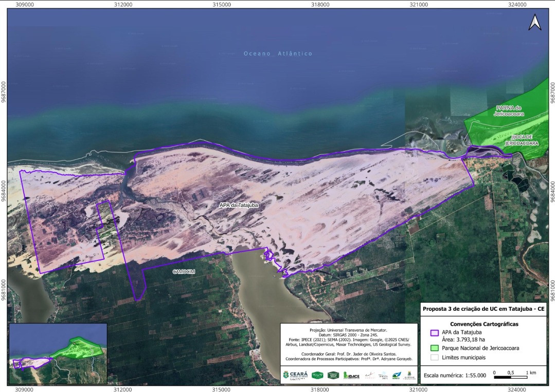Click the JIJOCA DE JERICOACOARA label
Viewport: 555px width, 392px height.
pos(522,140)
